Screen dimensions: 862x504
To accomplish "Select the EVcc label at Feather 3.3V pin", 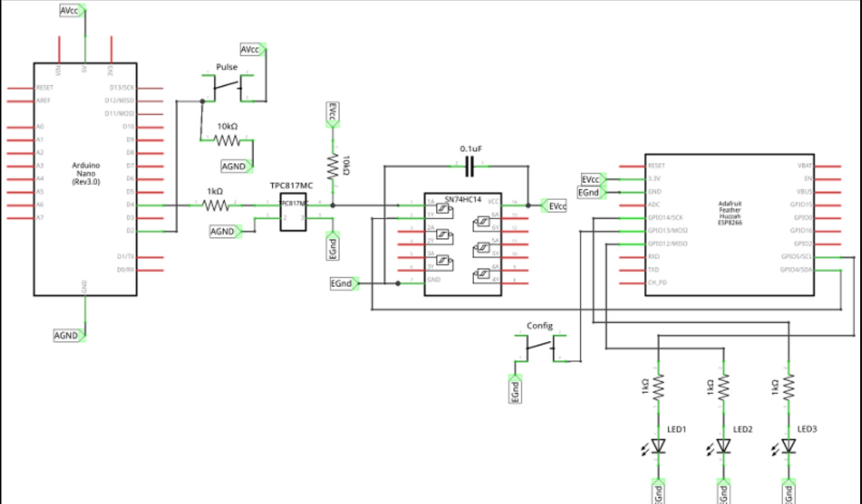I will click(x=594, y=179).
